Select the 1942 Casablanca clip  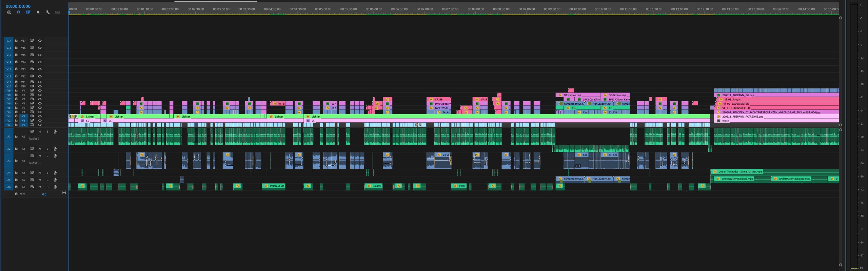[588, 100]
